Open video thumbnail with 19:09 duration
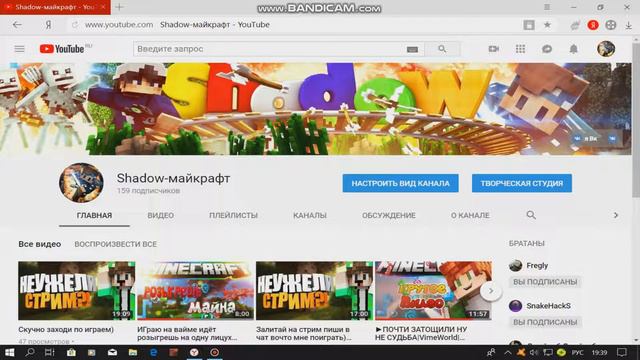 point(76,291)
